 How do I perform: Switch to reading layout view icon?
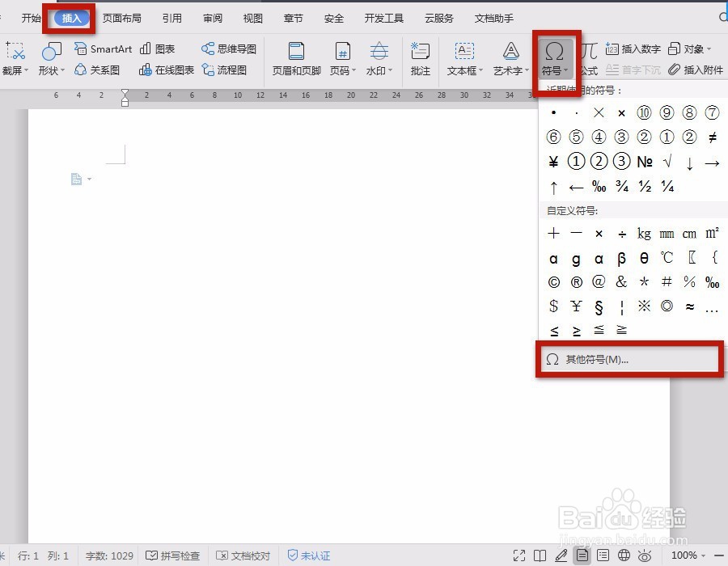(x=540, y=555)
